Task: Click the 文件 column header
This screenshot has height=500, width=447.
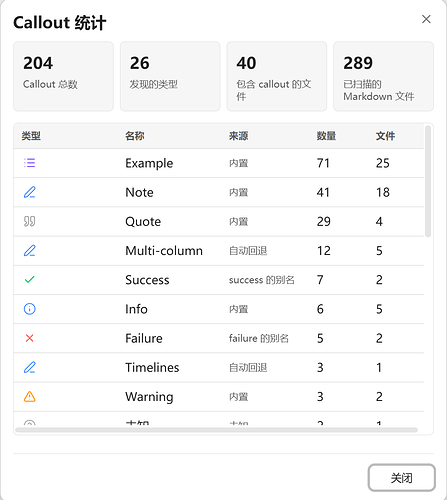Action: (385, 136)
